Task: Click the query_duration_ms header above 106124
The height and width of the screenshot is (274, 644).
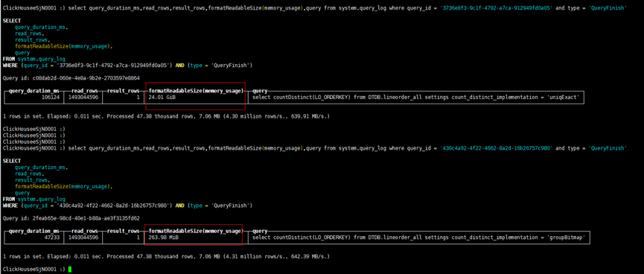Action: pos(34,91)
